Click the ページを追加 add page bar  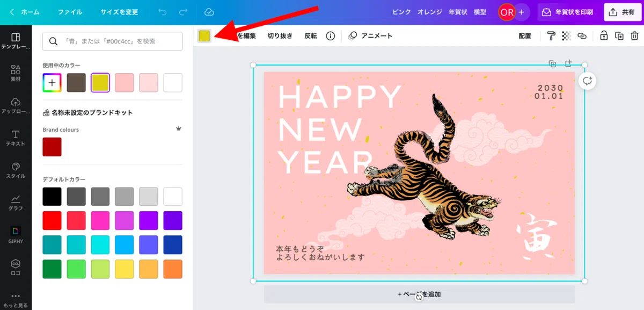point(419,294)
